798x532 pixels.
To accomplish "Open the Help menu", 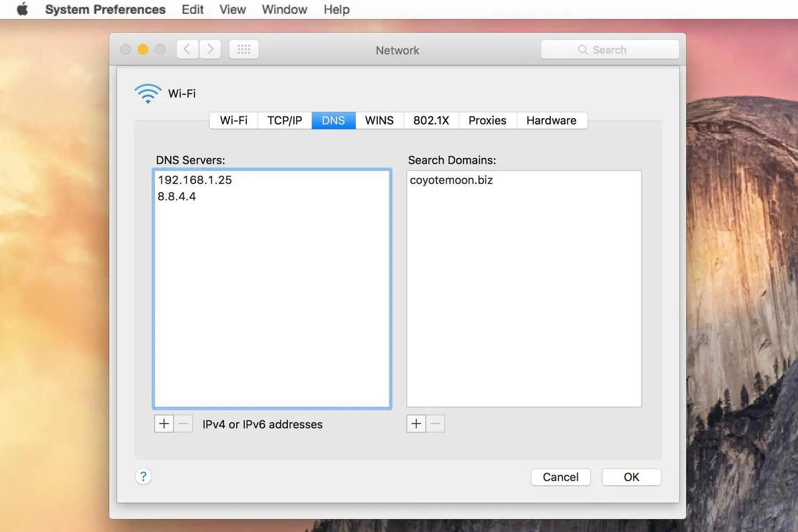I will tap(337, 10).
